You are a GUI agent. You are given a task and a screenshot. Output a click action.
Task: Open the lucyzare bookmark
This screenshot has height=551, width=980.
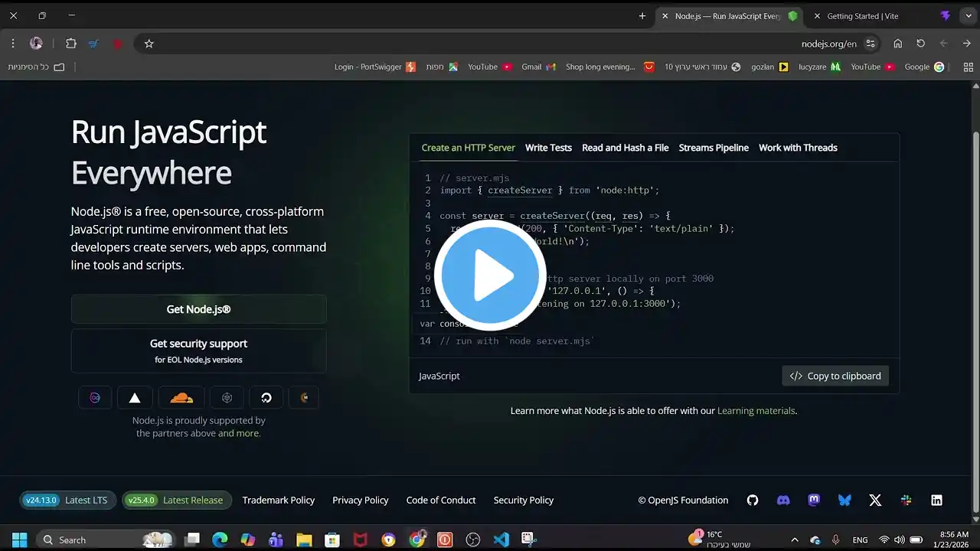pyautogui.click(x=819, y=67)
